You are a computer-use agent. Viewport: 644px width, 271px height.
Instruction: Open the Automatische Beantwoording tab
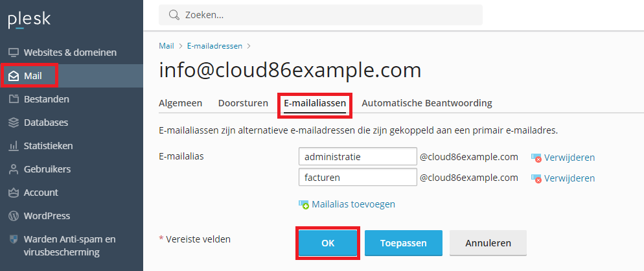pos(427,103)
